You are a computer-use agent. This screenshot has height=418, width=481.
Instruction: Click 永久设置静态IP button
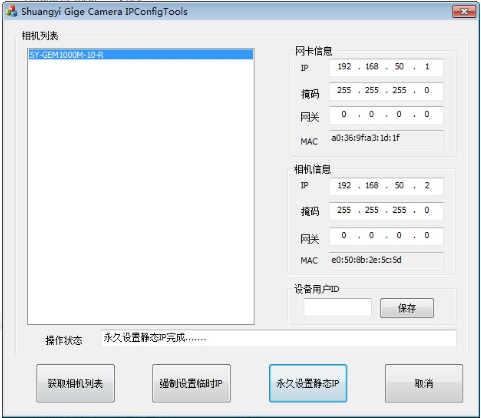[308, 383]
